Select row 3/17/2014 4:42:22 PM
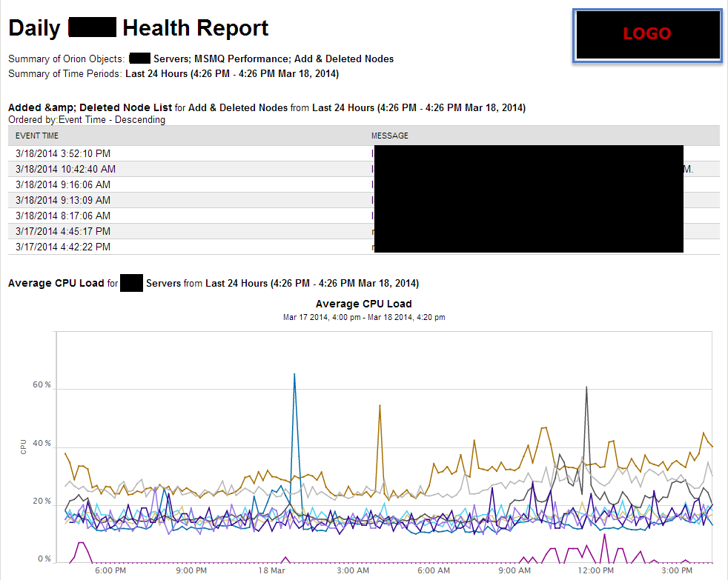 click(x=363, y=247)
